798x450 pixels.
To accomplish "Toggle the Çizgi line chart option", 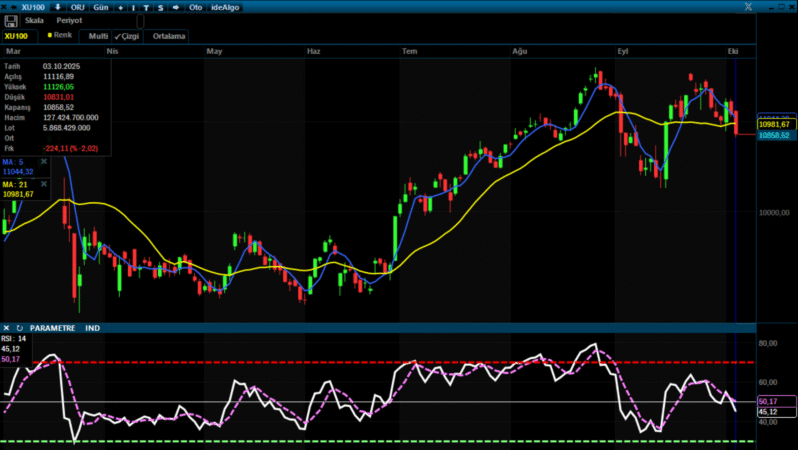I will tap(127, 36).
